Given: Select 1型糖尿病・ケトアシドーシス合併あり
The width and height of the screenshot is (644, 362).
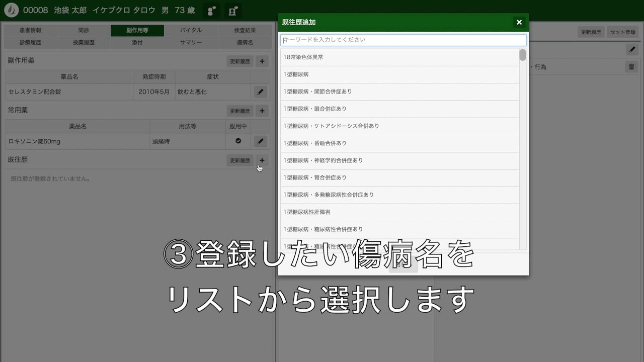Looking at the screenshot, I should pyautogui.click(x=400, y=126).
